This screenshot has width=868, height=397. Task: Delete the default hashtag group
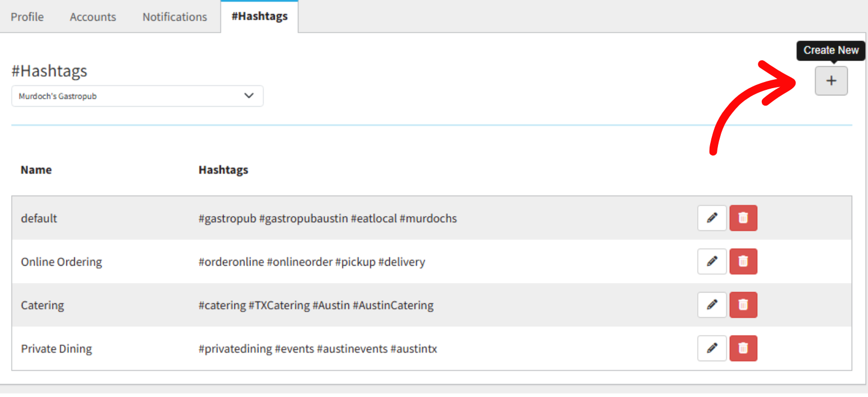[743, 218]
